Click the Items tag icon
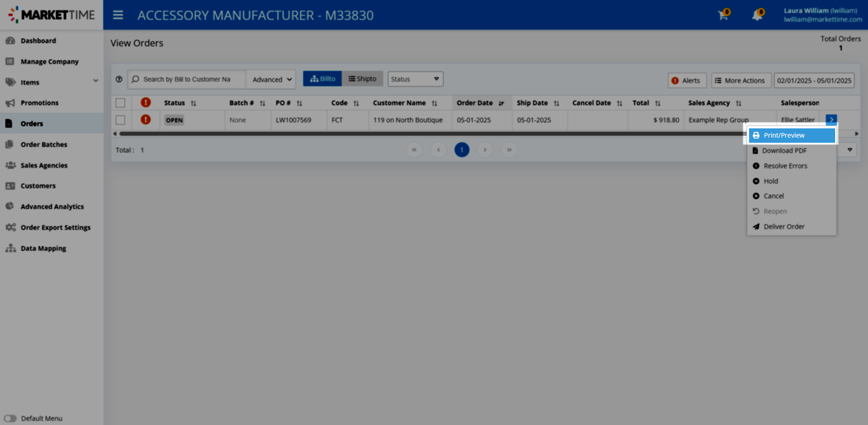868x425 pixels. click(10, 82)
